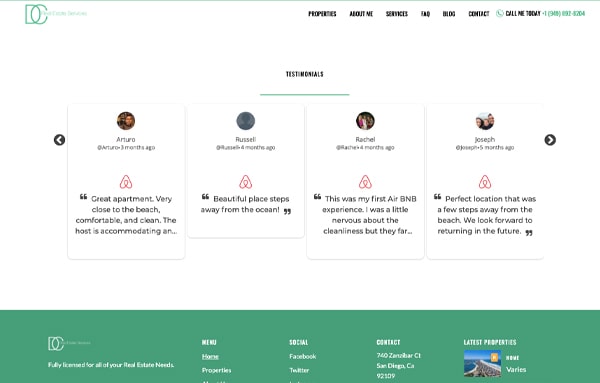Click Russell's reviewer name
600x383 pixels.
pyautogui.click(x=246, y=140)
